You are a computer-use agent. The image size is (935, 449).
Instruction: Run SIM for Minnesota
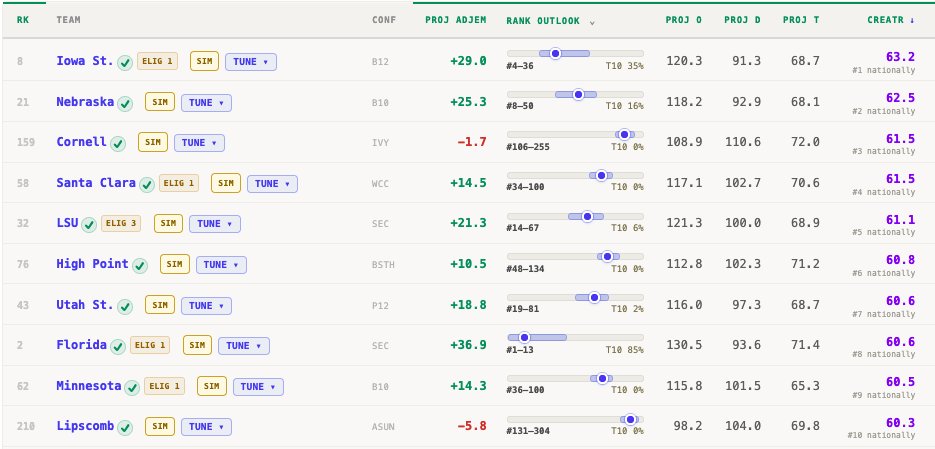pos(212,386)
